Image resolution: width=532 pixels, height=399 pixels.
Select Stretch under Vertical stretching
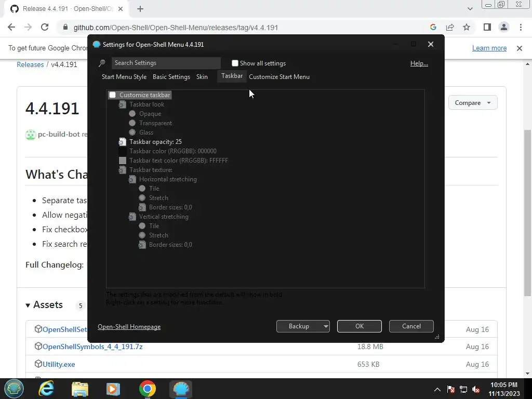[x=142, y=235]
